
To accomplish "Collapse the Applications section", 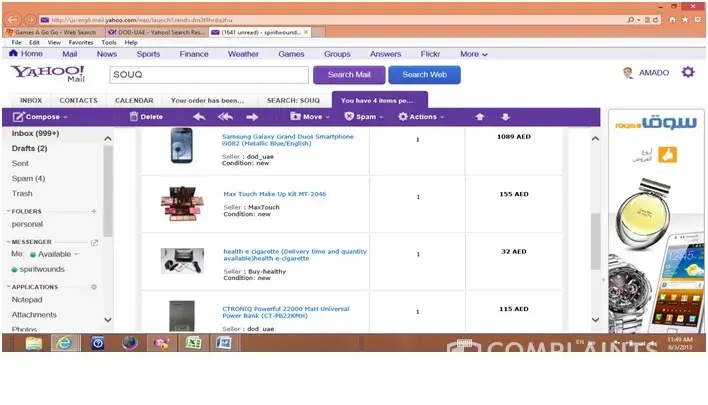I will tap(8, 287).
